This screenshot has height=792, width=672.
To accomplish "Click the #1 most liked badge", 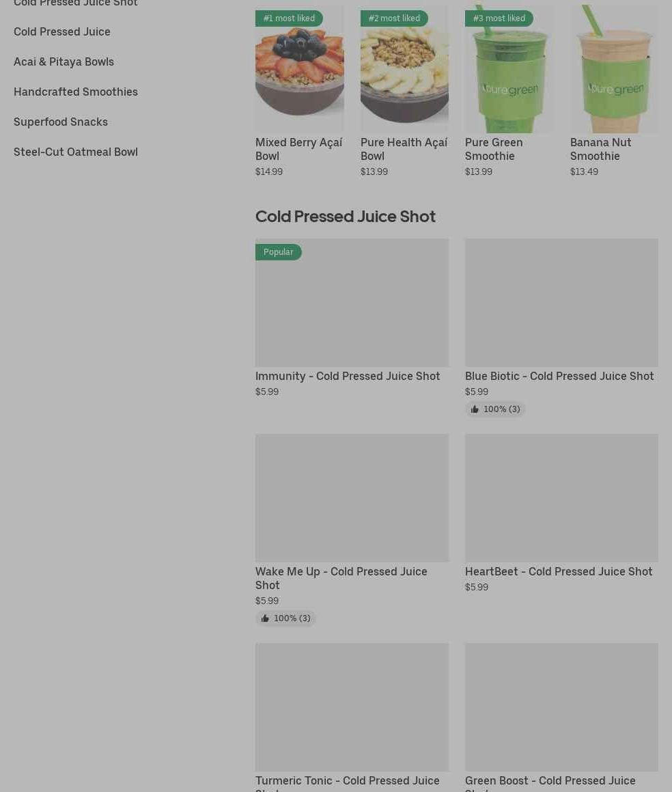I will [x=289, y=18].
